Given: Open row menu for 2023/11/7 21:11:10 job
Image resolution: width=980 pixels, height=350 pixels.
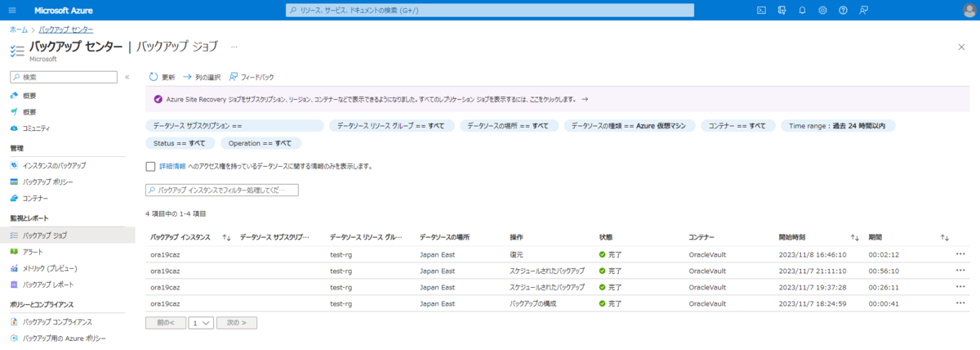Looking at the screenshot, I should [960, 271].
